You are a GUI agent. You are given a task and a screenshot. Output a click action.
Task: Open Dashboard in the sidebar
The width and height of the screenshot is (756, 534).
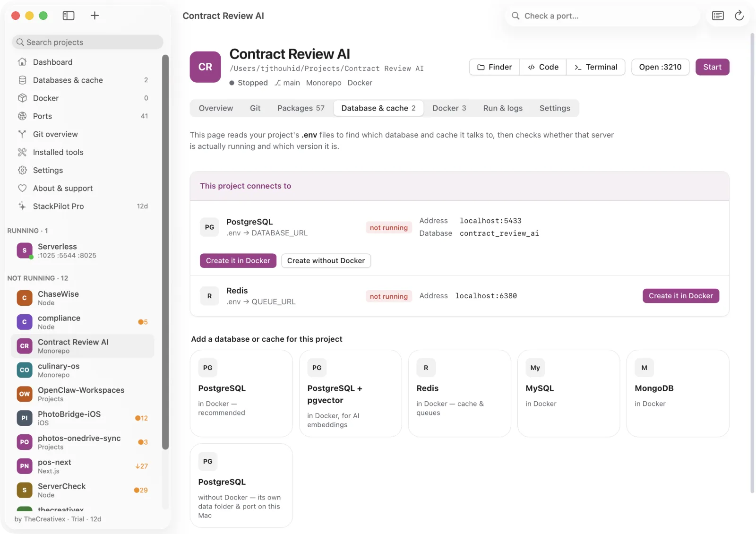(83, 62)
